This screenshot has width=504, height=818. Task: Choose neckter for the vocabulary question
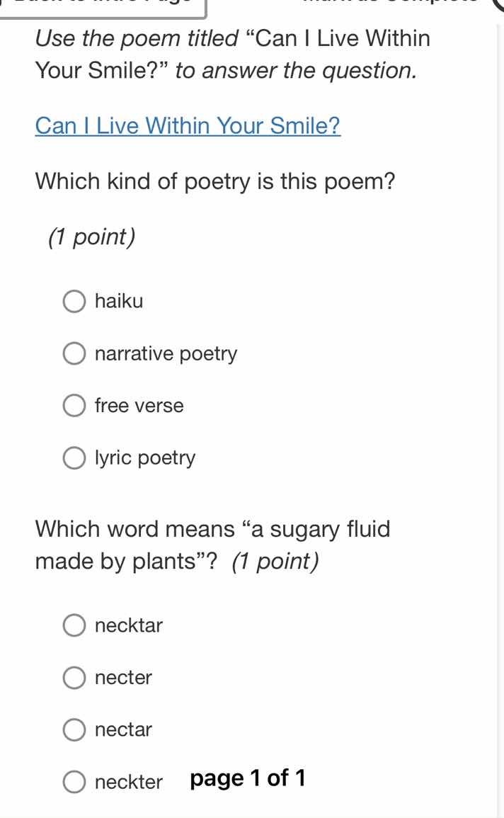pos(74,782)
